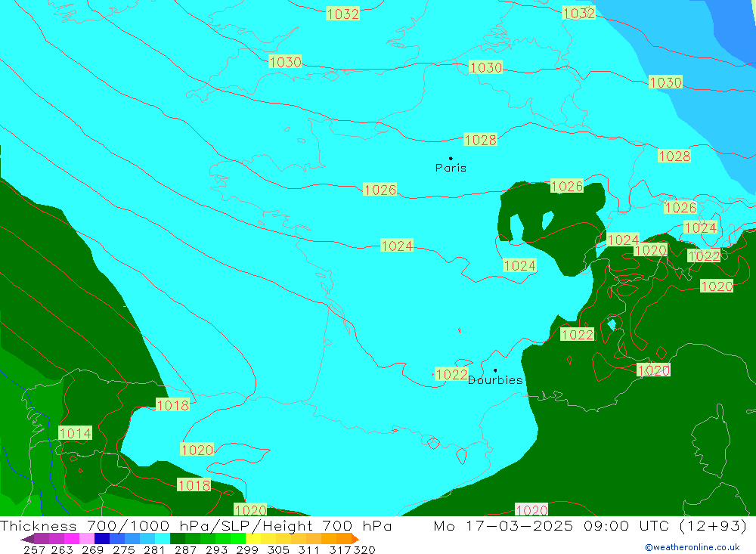The image size is (756, 554).
Task: Click the 'Dourbies' city label
Action: point(495,380)
